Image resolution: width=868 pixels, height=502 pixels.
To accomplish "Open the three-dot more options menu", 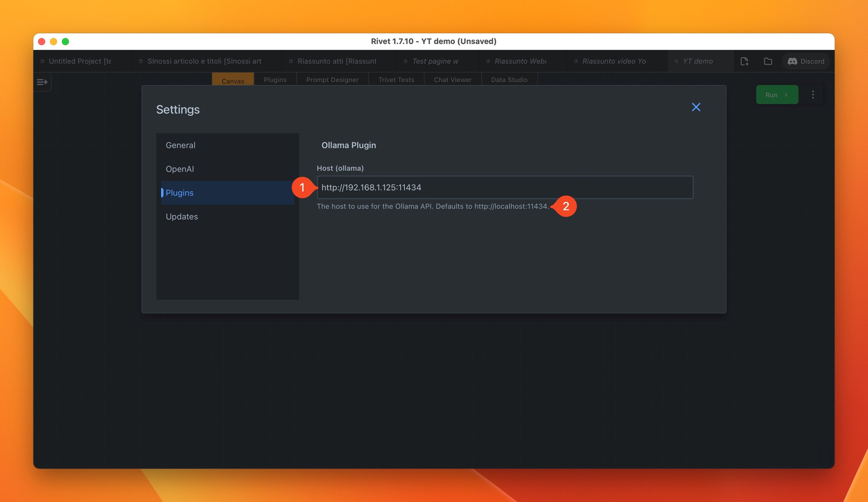I will coord(813,95).
